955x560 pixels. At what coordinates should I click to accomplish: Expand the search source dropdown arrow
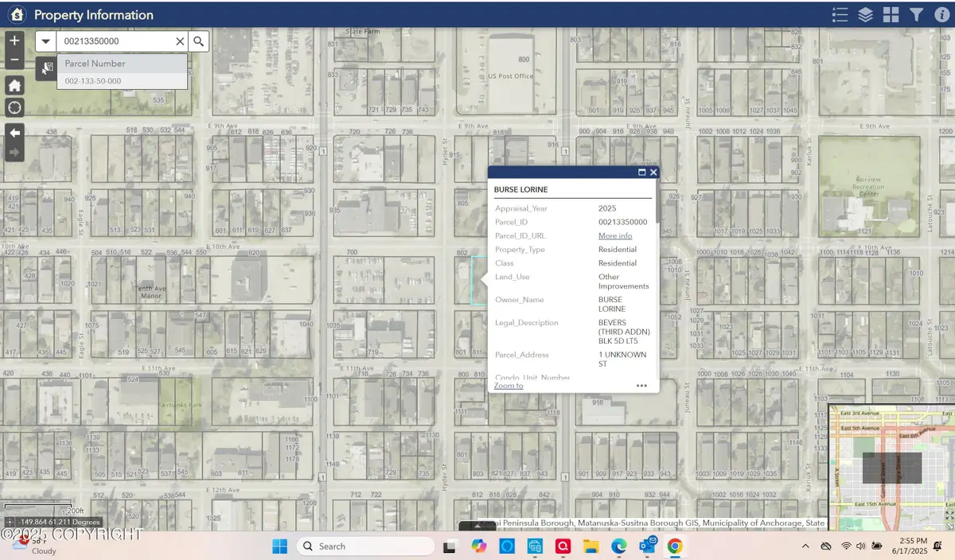[45, 41]
